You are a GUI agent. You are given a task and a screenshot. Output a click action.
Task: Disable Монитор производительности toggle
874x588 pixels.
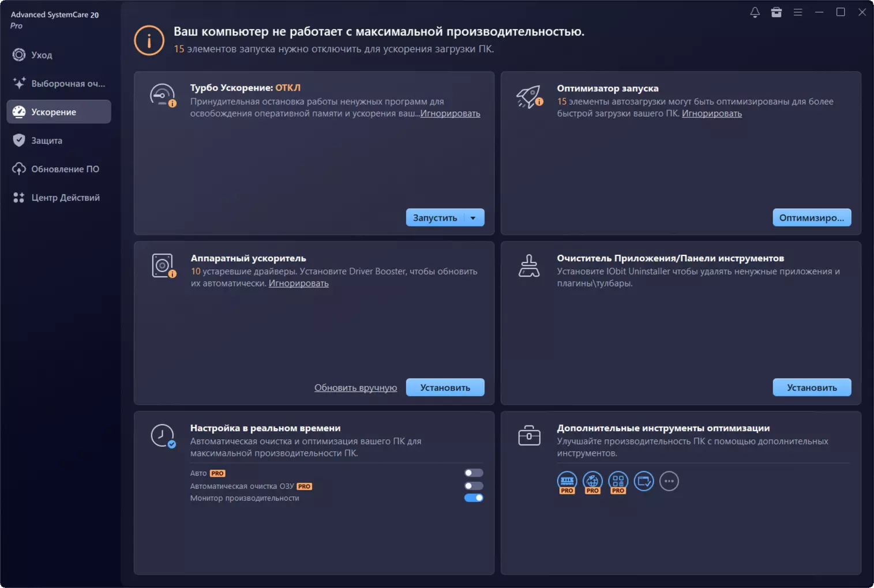click(x=474, y=498)
